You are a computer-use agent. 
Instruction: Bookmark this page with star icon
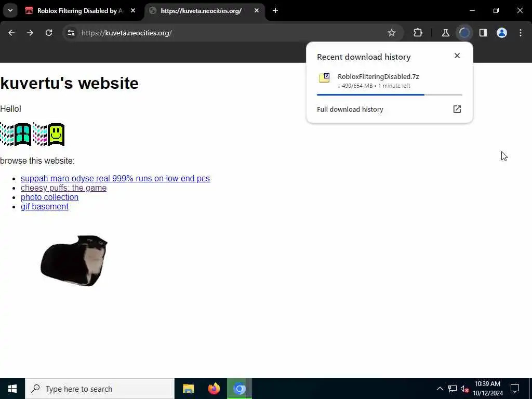pyautogui.click(x=392, y=33)
